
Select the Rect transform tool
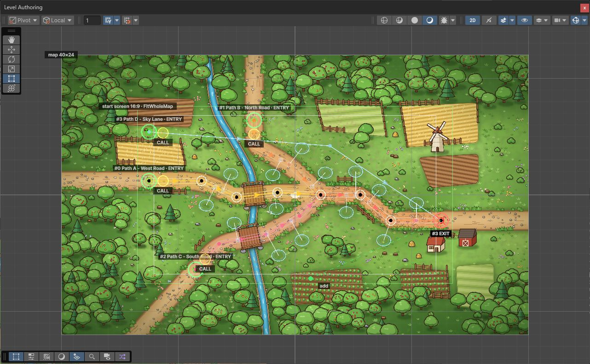tap(12, 79)
